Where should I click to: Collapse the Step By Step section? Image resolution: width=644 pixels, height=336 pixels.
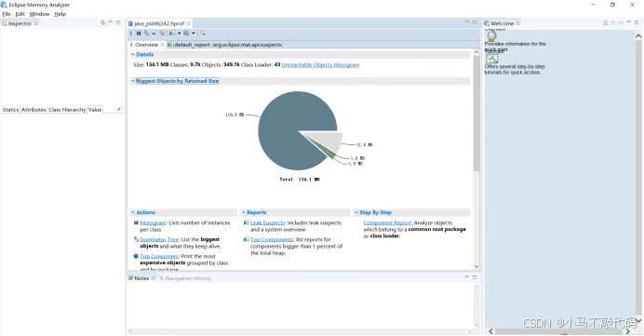(356, 212)
